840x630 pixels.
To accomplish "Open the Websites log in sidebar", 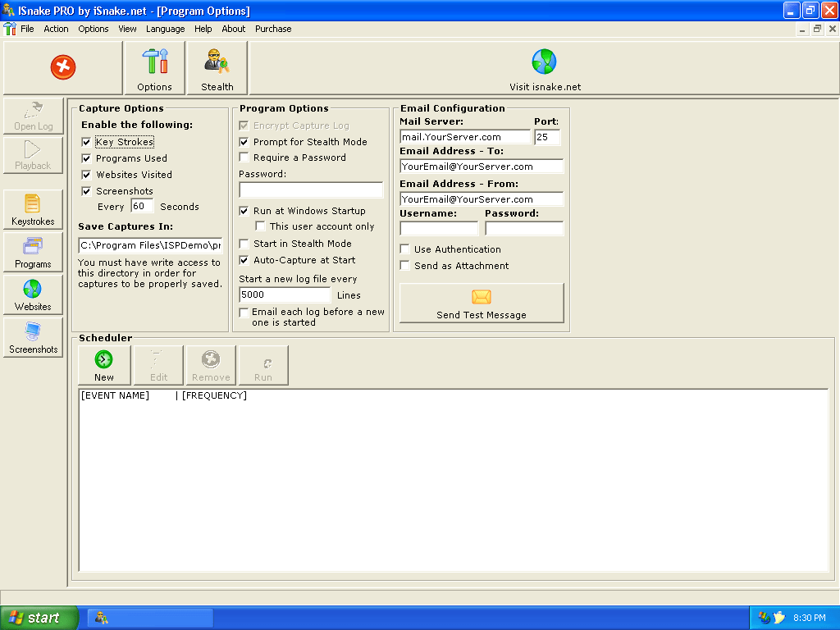I will [x=33, y=295].
